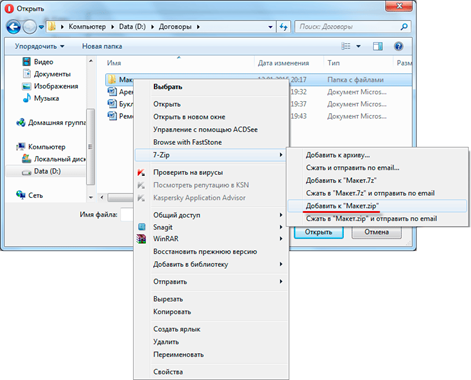
Task: Click the help question mark icon
Action: pyautogui.click(x=398, y=46)
